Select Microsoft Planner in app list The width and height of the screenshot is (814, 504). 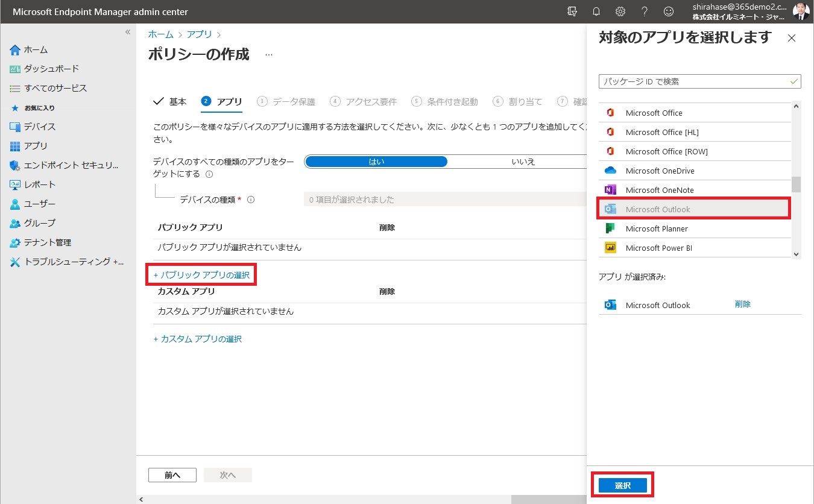[695, 228]
